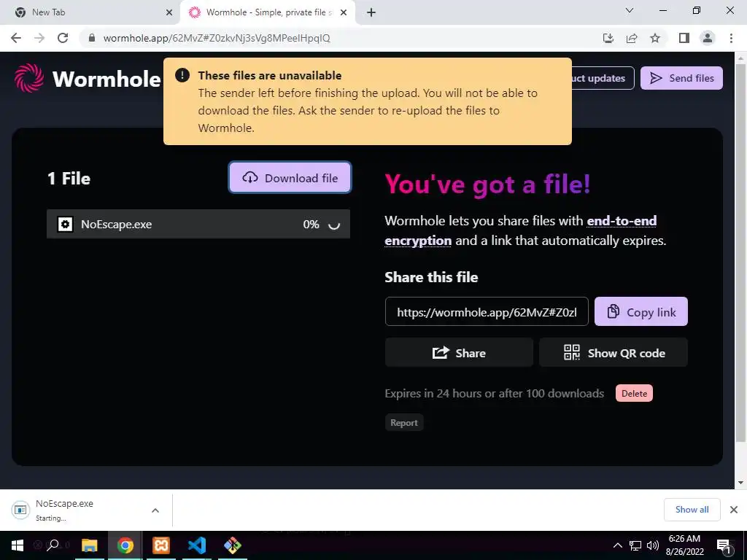Click the Copy link button
The image size is (747, 560).
[x=640, y=312]
